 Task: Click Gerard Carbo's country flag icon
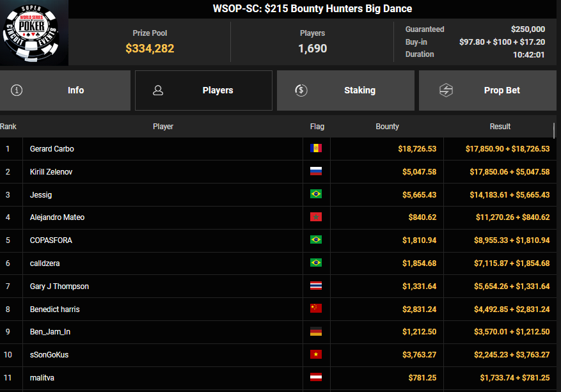315,148
